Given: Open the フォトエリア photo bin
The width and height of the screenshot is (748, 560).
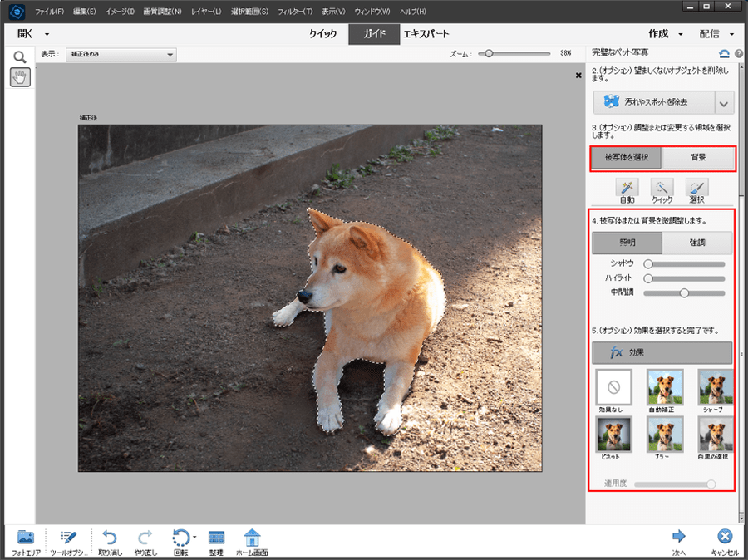Looking at the screenshot, I should (26, 538).
